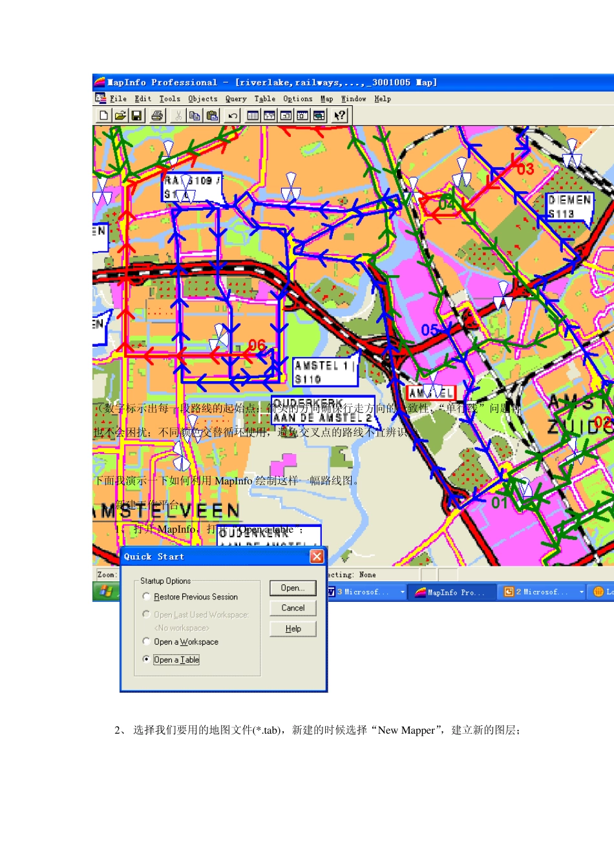Click the DIEMEN S113 map label
This screenshot has width=614, height=868.
pyautogui.click(x=569, y=207)
